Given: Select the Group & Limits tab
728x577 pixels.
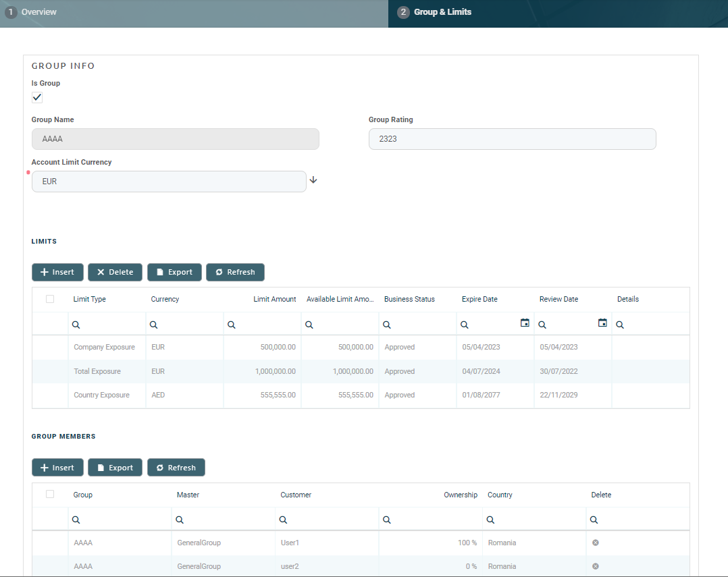Looking at the screenshot, I should click(x=443, y=12).
